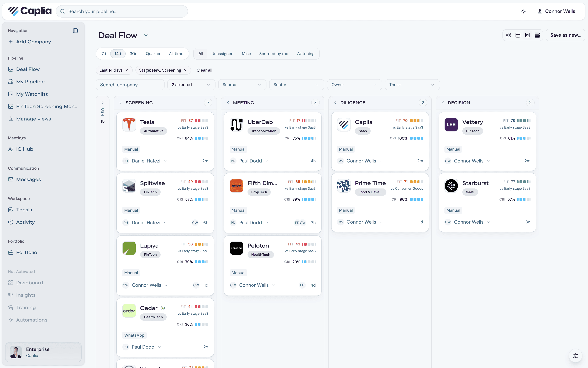Viewport: 588px width, 368px height.
Task: Collapse the navigation sidebar panel icon
Action: [x=75, y=31]
